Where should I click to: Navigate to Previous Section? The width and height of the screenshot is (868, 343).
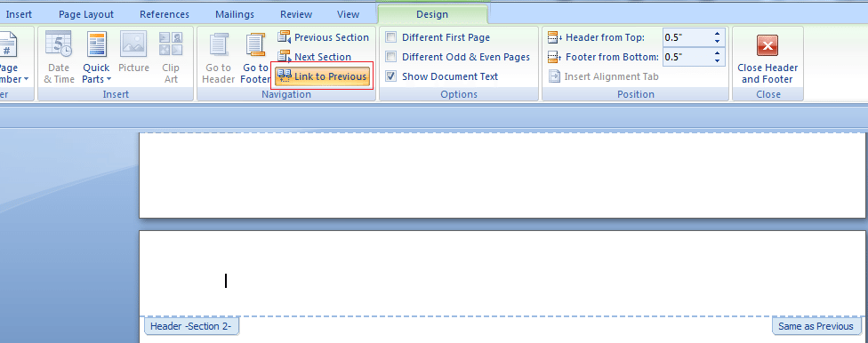pyautogui.click(x=324, y=37)
